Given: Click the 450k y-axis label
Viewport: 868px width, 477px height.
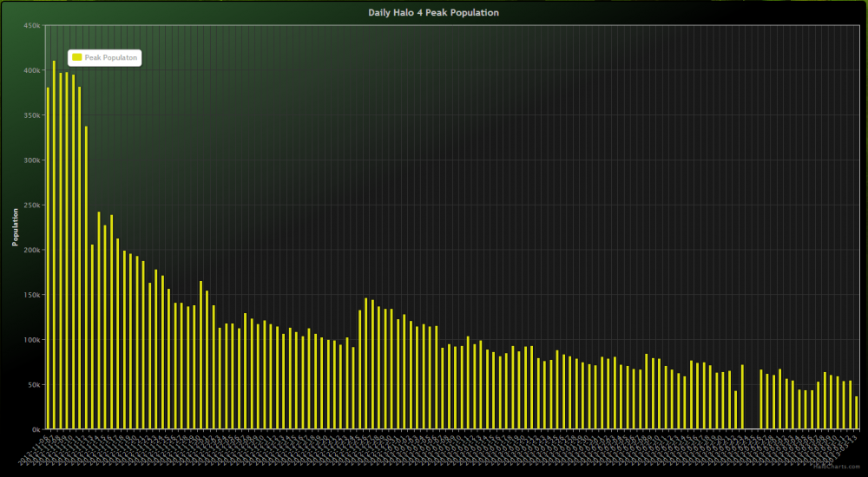Looking at the screenshot, I should [32, 25].
